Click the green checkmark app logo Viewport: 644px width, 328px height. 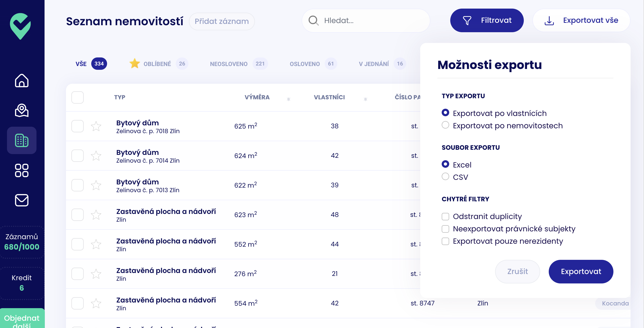point(20,26)
